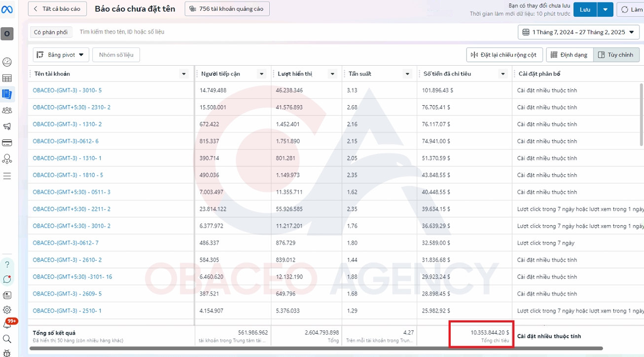Click the Lưu save button
644x357 pixels.
(x=585, y=9)
